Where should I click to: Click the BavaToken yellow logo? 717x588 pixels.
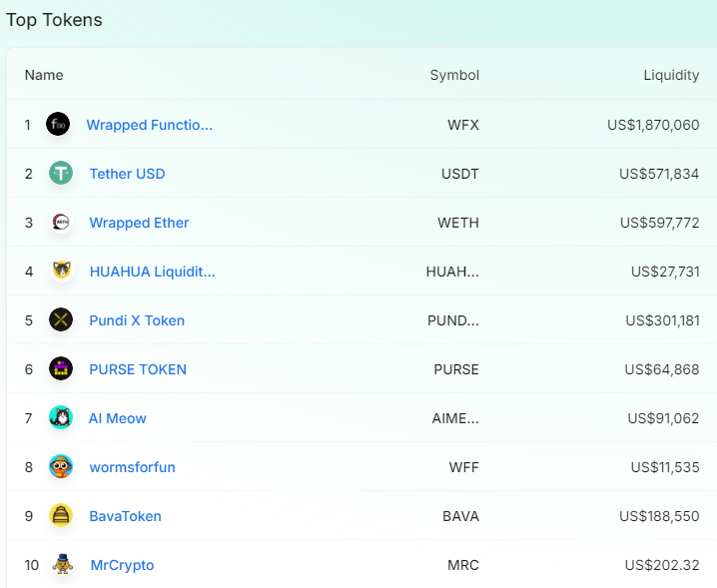click(61, 515)
